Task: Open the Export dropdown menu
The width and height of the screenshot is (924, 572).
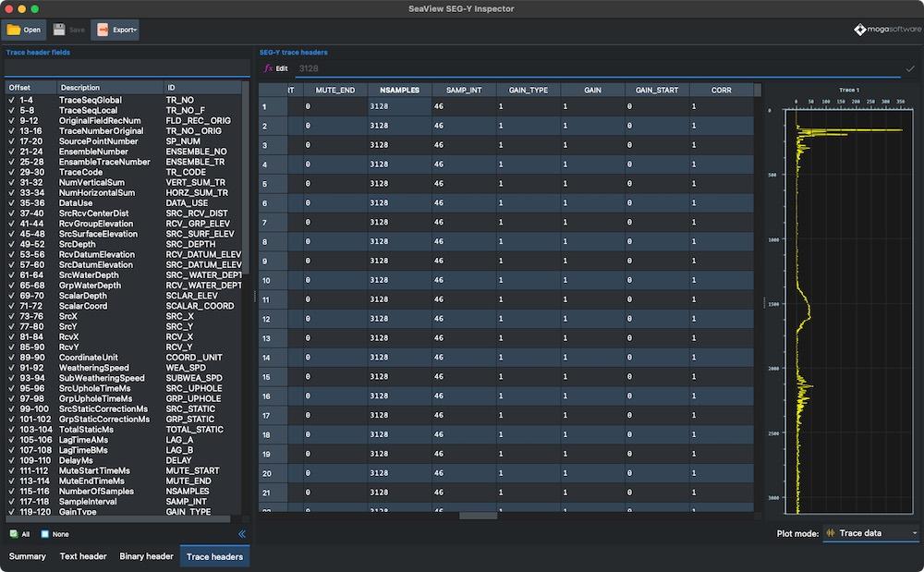Action: [115, 30]
